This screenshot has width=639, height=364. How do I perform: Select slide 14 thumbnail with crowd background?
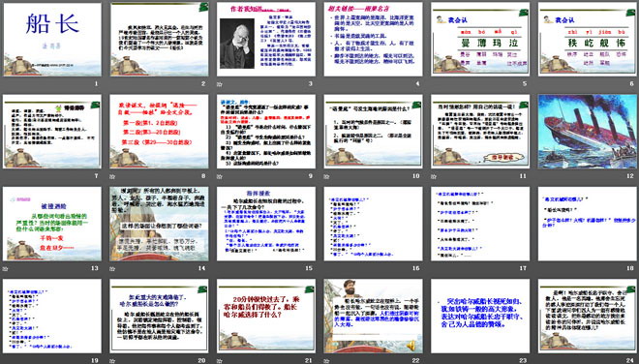click(160, 224)
